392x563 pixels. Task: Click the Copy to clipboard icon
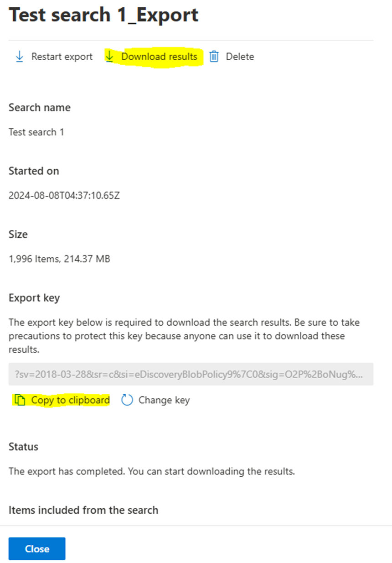coord(20,400)
